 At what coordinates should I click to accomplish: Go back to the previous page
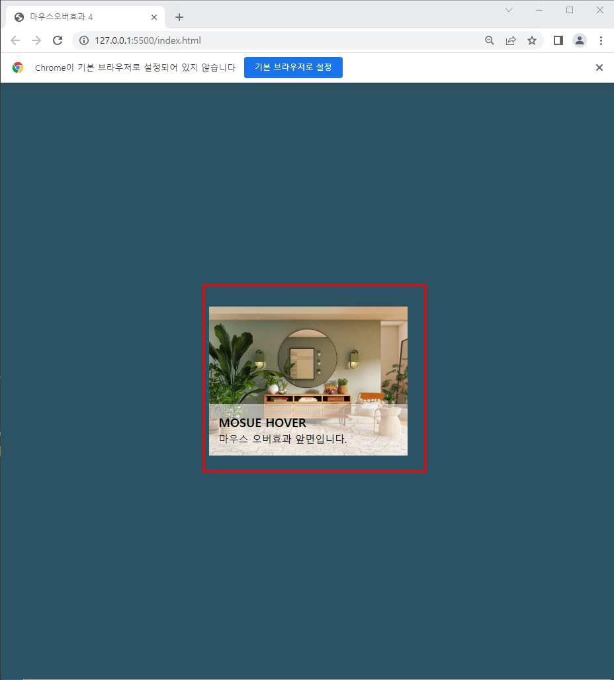tap(15, 40)
